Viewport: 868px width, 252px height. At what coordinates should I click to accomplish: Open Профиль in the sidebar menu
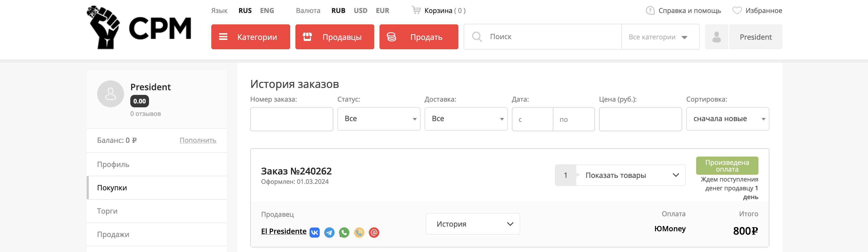point(157,165)
